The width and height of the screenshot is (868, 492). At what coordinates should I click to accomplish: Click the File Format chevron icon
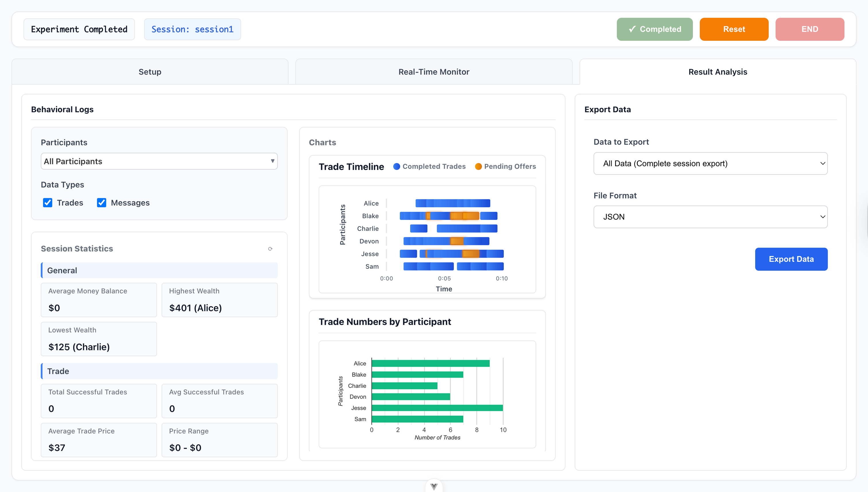(x=822, y=217)
